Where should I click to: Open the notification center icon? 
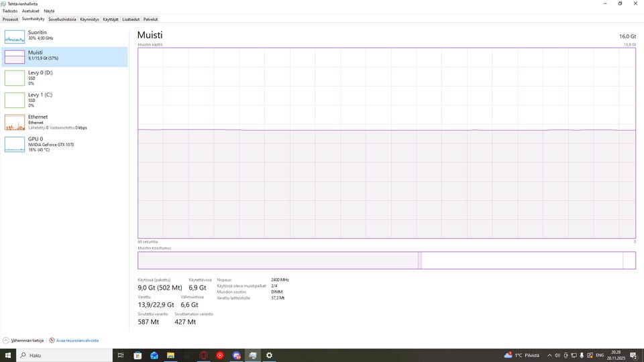(634, 355)
